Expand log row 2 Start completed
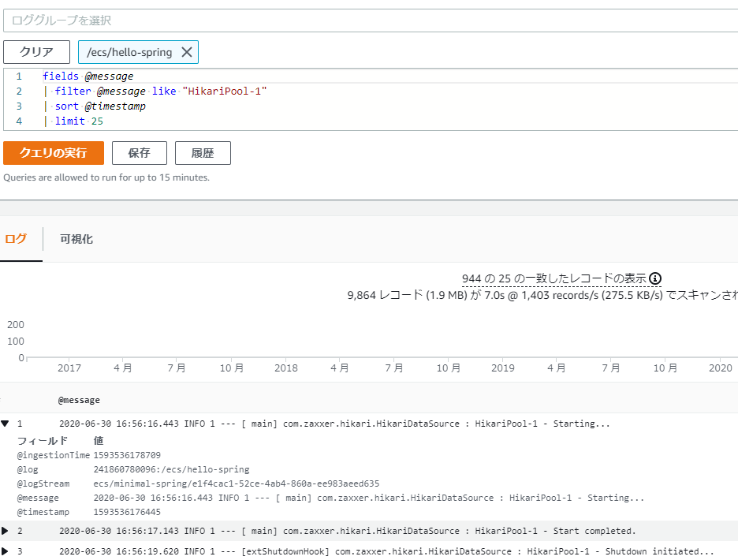This screenshot has width=738, height=560. pyautogui.click(x=6, y=531)
